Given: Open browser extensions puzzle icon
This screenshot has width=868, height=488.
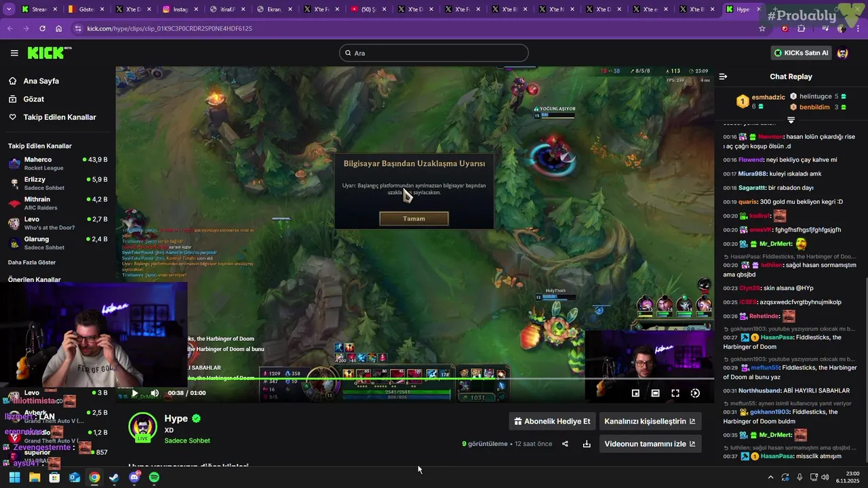Looking at the screenshot, I should coord(802,28).
